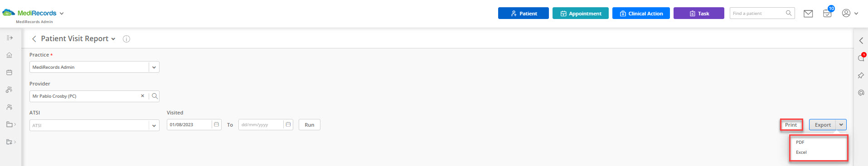Click the @ mentions icon
This screenshot has width=868, height=166.
point(861,93)
